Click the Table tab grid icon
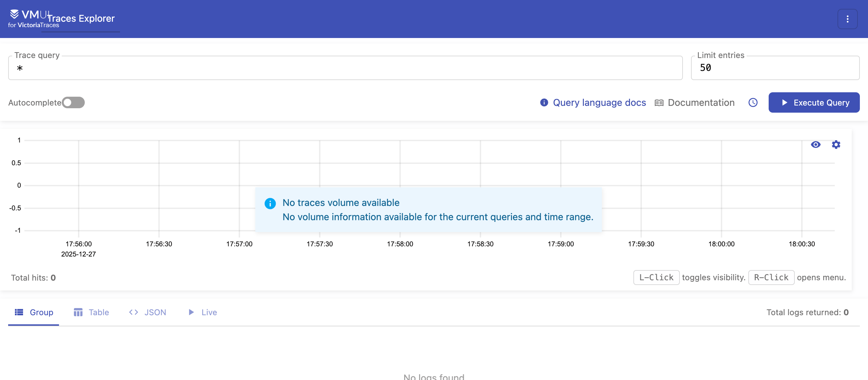Screen dimensions: 868x380 coord(78,312)
